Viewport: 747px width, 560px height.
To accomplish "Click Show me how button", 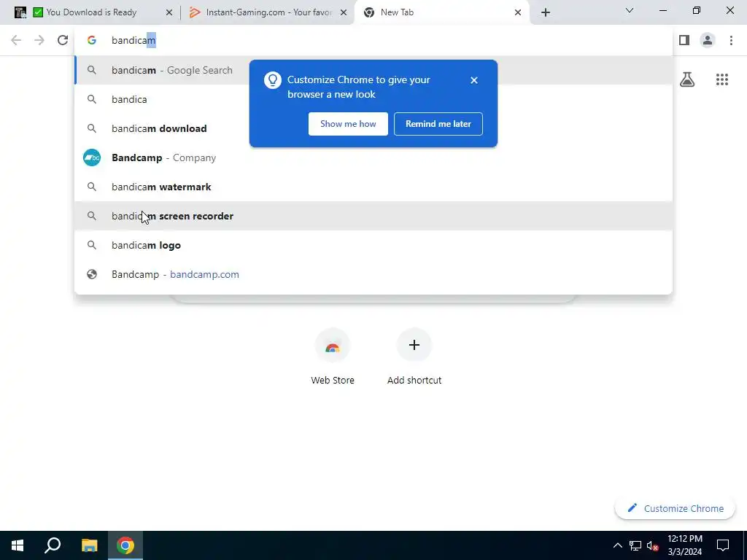I will tap(348, 124).
